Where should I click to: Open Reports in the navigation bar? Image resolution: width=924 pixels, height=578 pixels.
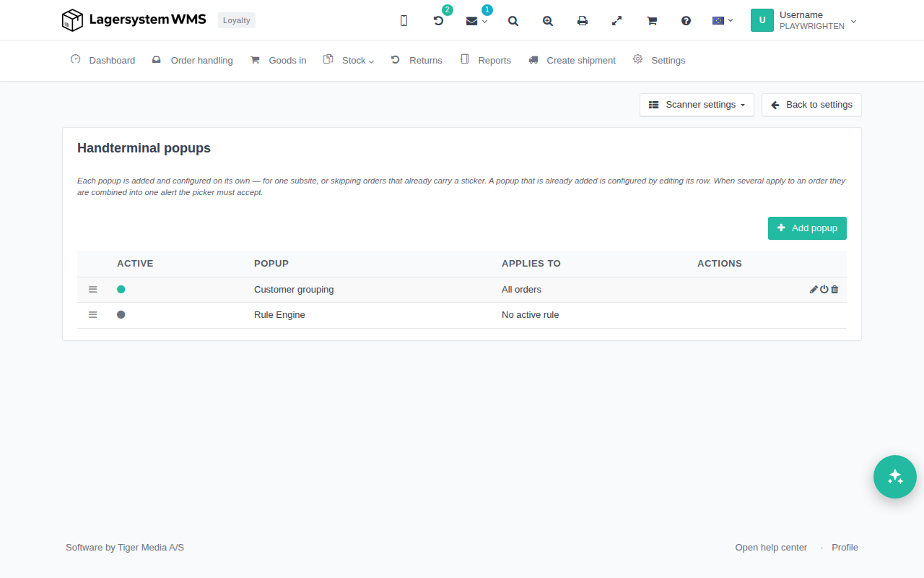pos(486,61)
